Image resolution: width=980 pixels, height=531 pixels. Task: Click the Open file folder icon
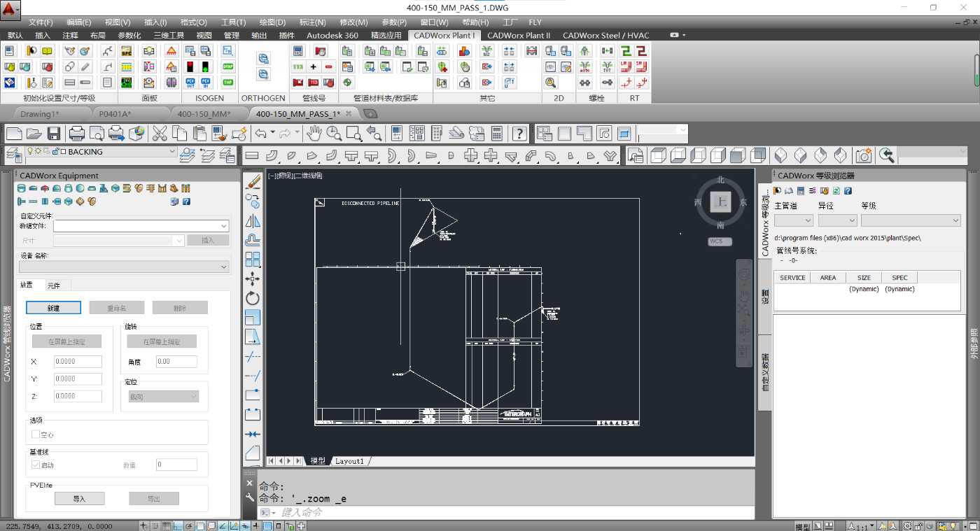tap(34, 134)
